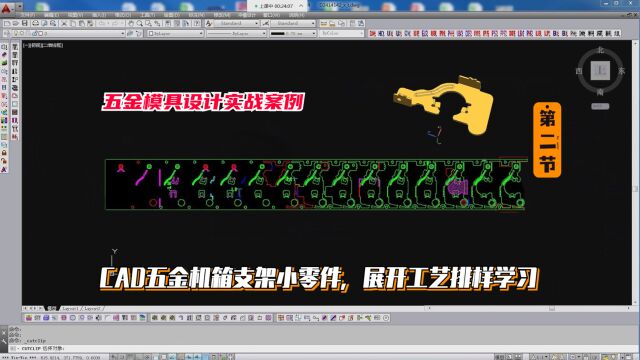Switch to the Layout1 tab
Screen dimensions: 640x360
click(x=70, y=309)
